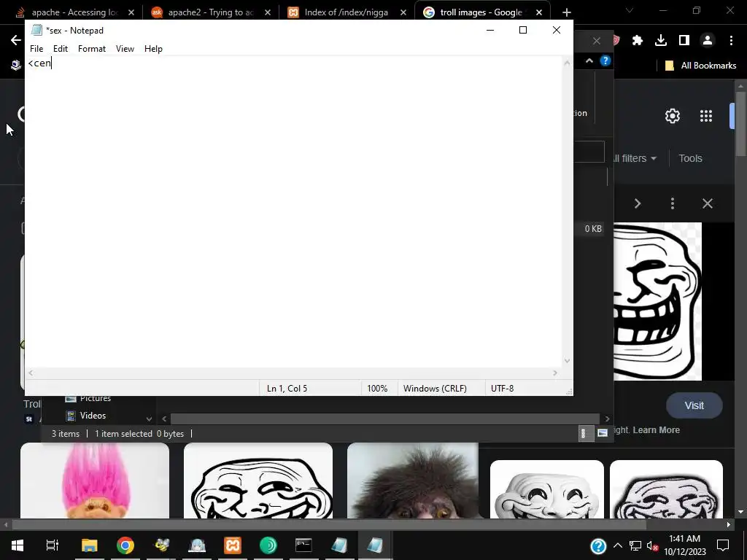Screen dimensions: 747x560
Task: Expand the All filters dropdown
Action: click(635, 158)
